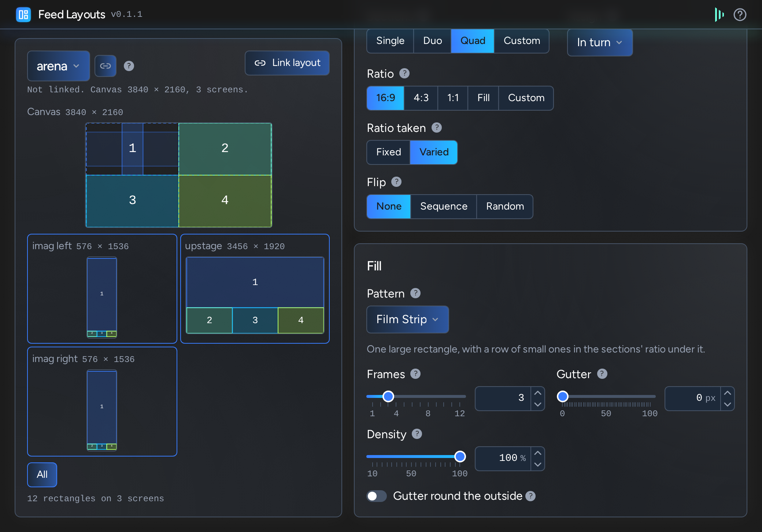The image size is (762, 532).
Task: Show the Frames help tooltip
Action: (415, 374)
